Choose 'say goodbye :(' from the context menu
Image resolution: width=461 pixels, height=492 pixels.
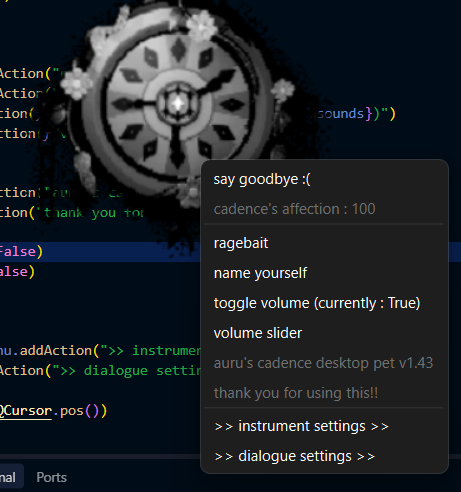pyautogui.click(x=324, y=180)
